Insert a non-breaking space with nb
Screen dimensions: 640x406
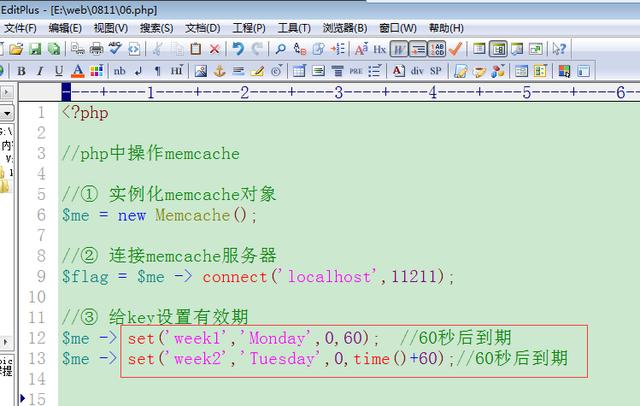click(x=120, y=71)
